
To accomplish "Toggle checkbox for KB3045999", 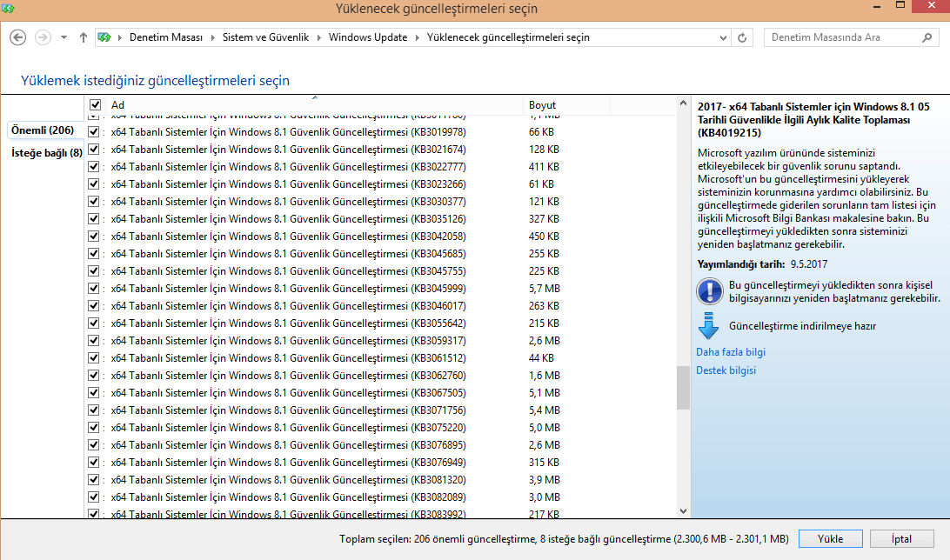I will point(94,288).
